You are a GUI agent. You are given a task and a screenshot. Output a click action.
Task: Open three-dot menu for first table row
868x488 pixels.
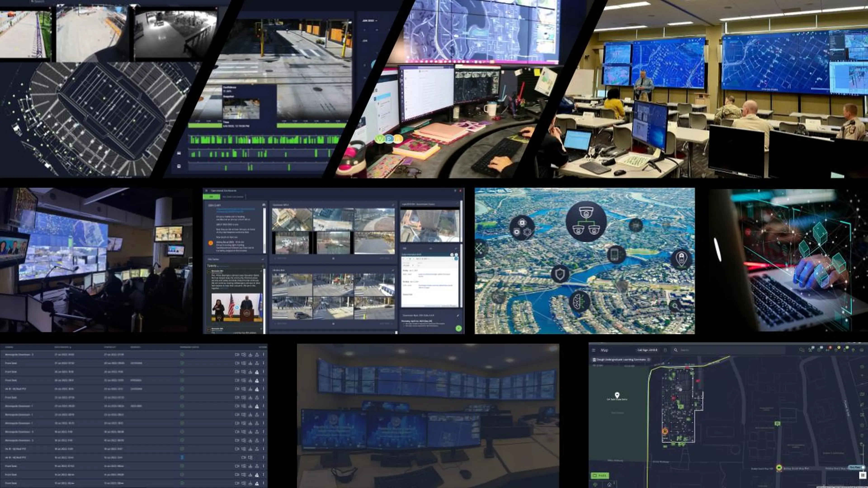(264, 355)
